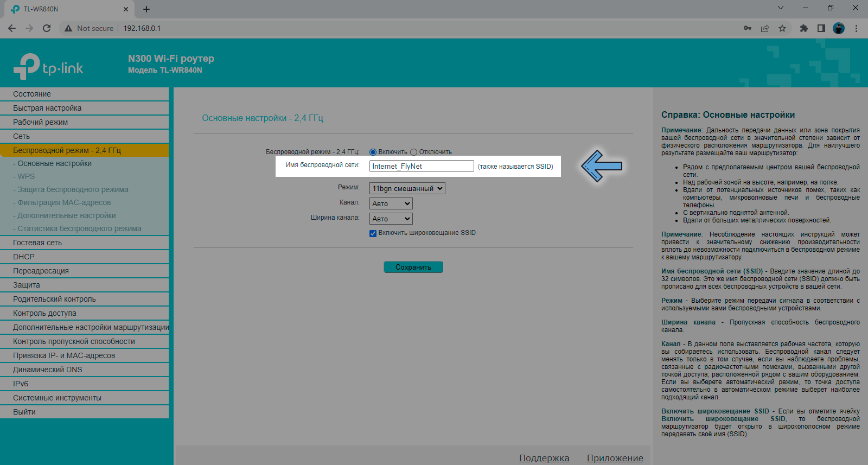Image resolution: width=868 pixels, height=465 pixels.
Task: Close the TL-WR840N tab
Action: [x=126, y=9]
